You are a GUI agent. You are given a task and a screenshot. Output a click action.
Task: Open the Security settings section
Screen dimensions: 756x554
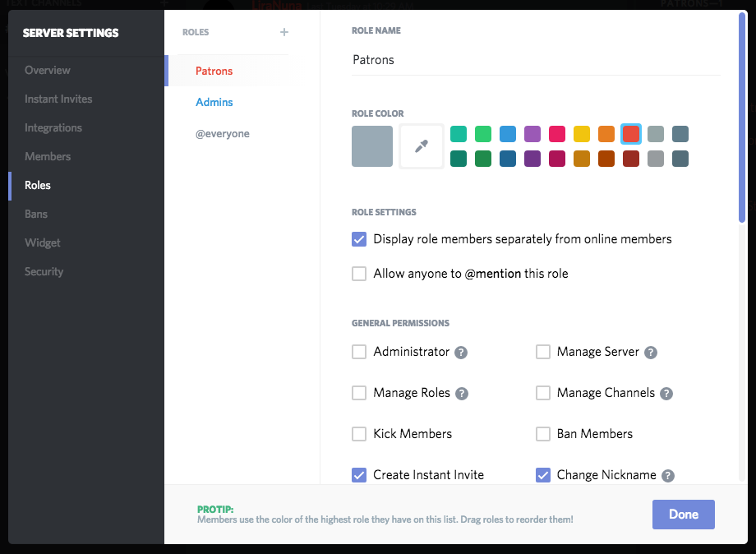tap(44, 271)
